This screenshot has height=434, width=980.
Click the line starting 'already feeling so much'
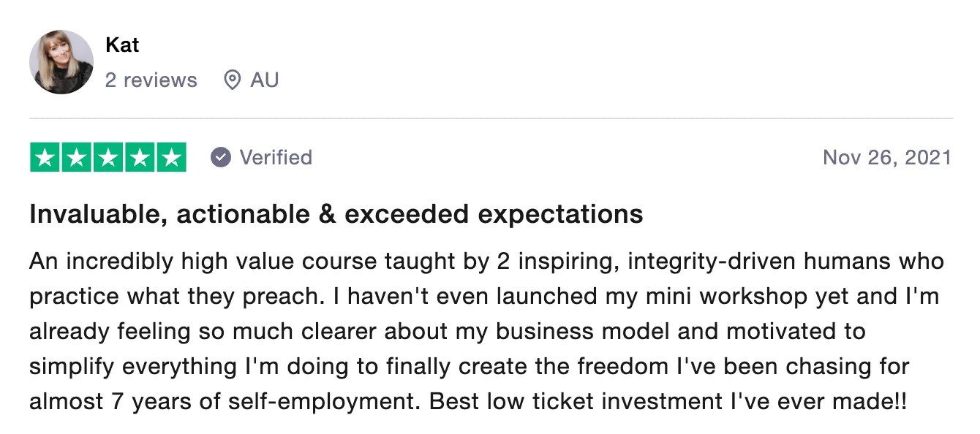(x=447, y=332)
